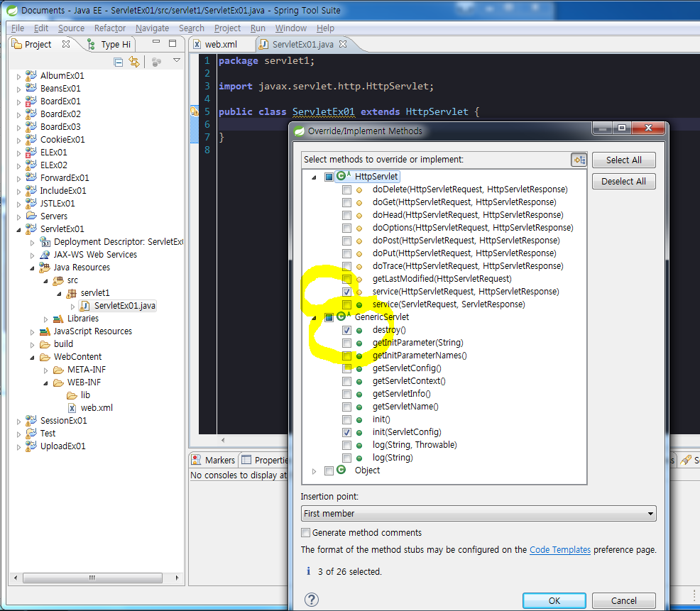Switch to the web.xml editor tab

[221, 44]
